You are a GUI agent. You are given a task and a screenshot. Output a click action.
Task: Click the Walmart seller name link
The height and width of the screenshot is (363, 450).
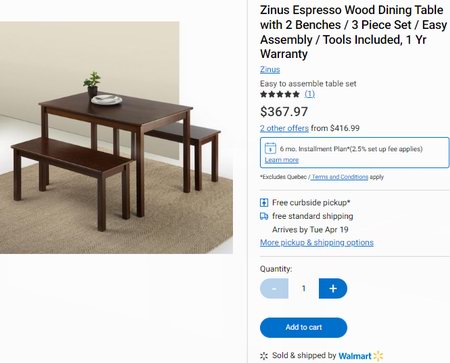[x=355, y=356]
